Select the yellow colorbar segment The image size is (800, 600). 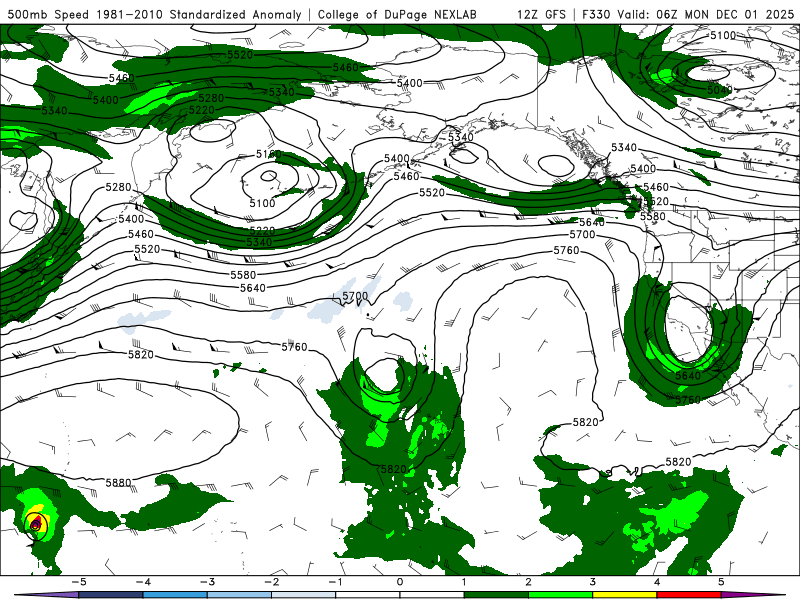(624, 595)
